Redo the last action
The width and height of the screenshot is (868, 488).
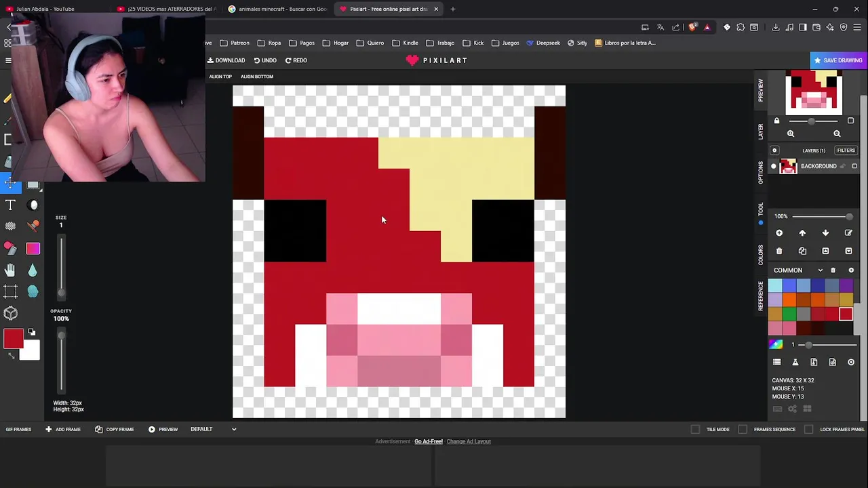click(x=296, y=60)
